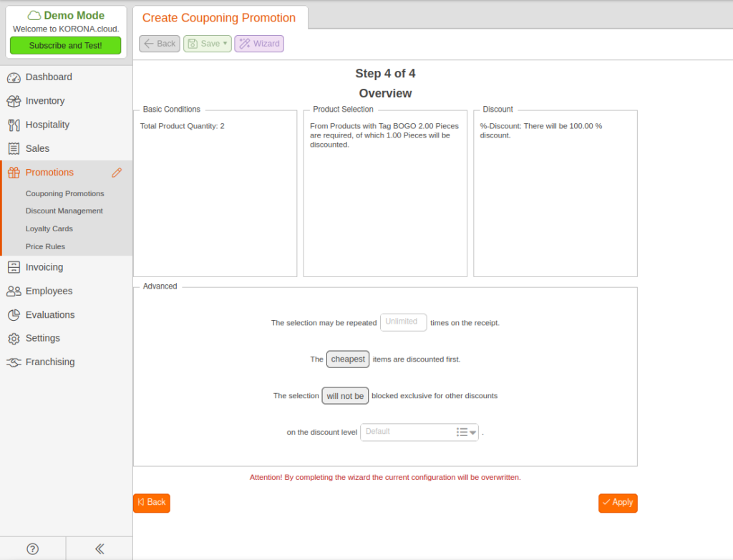
Task: Click the orange Apply button
Action: [618, 503]
